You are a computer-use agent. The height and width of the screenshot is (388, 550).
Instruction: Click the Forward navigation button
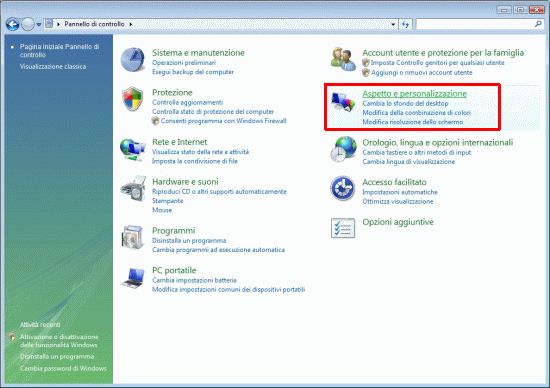(x=28, y=24)
